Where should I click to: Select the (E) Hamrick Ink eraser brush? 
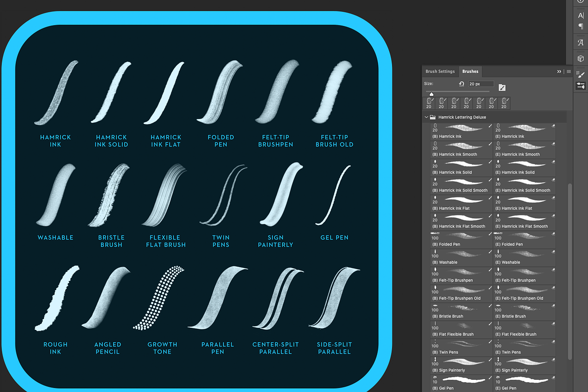pos(524,131)
